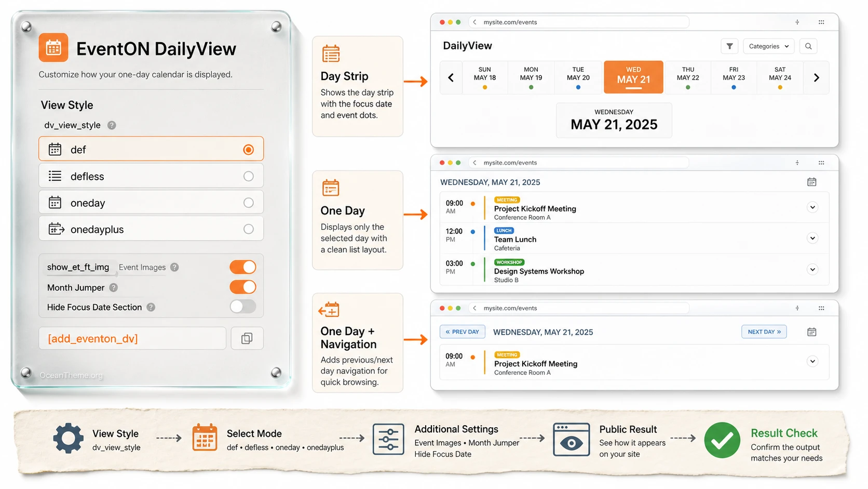Click the orange EventON calendar logo
This screenshot has width=868, height=489.
point(53,48)
